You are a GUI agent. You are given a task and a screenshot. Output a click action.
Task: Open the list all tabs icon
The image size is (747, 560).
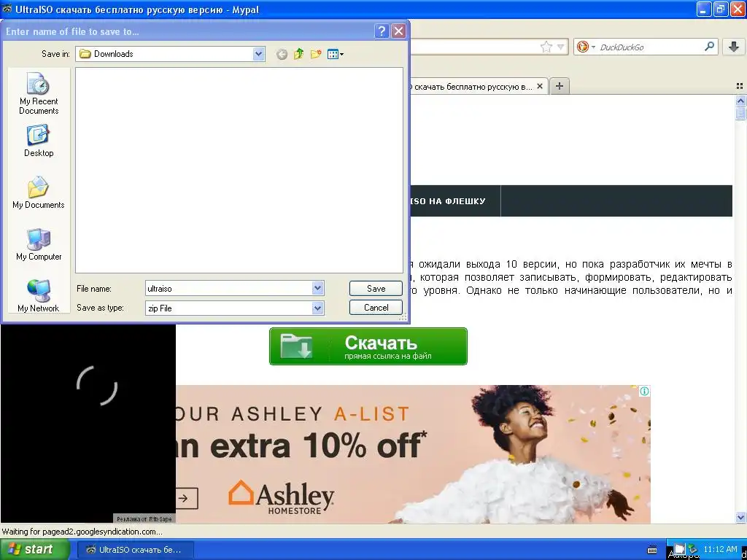740,86
